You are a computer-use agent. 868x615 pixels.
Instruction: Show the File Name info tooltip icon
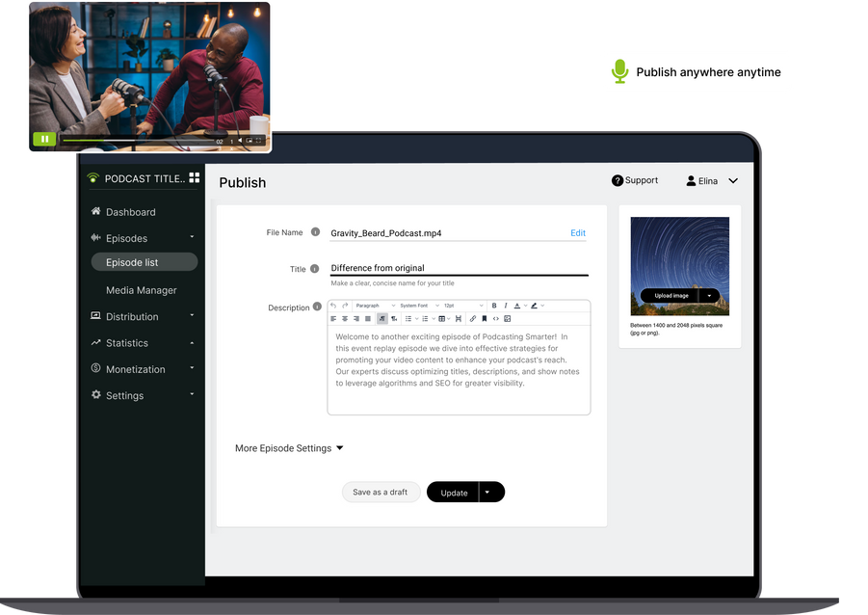tap(315, 232)
